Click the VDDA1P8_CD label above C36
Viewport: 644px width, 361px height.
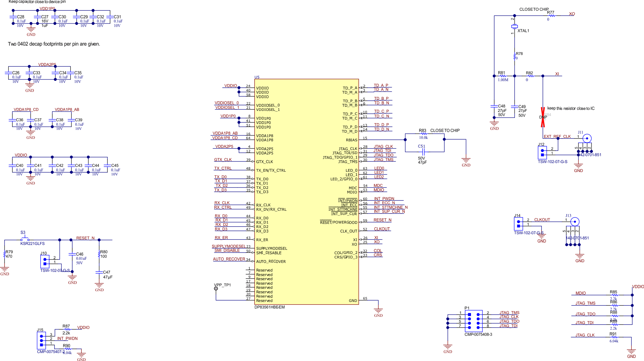tap(26, 110)
